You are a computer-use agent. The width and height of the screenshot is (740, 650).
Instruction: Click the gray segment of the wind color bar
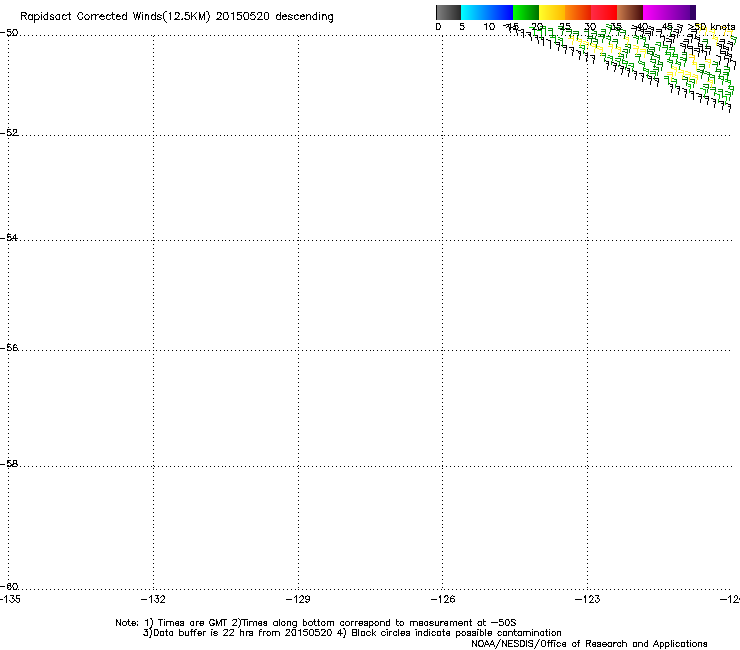tap(448, 12)
